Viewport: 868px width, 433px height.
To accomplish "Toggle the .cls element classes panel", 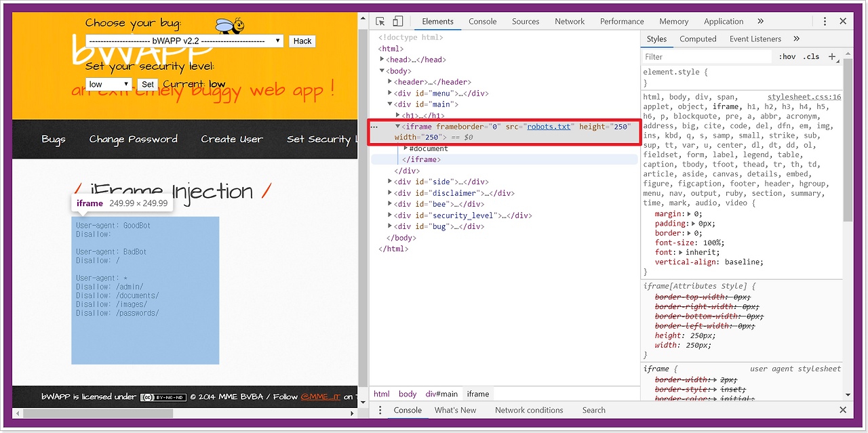I will pyautogui.click(x=811, y=57).
